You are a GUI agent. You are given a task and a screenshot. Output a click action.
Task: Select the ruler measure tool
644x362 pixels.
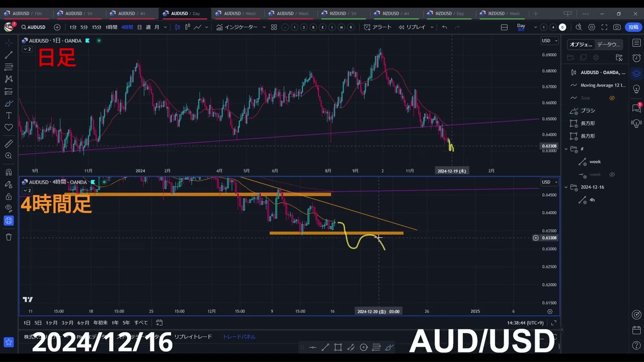tap(9, 144)
